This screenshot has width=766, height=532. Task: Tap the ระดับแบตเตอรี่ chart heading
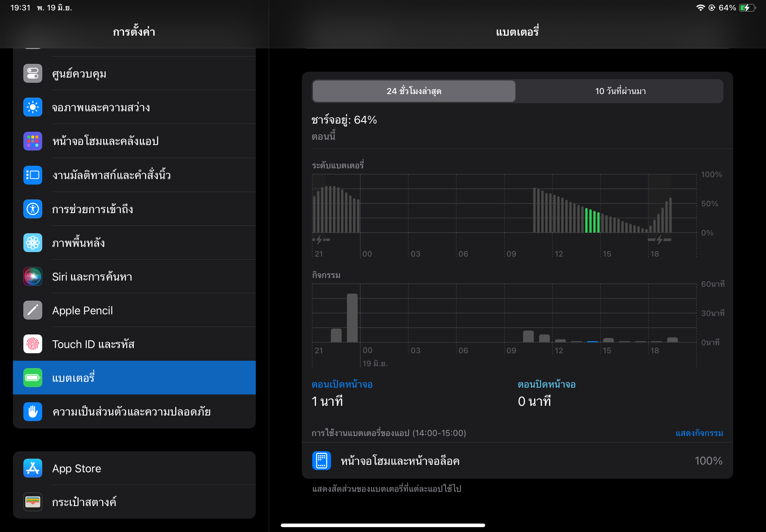click(338, 165)
